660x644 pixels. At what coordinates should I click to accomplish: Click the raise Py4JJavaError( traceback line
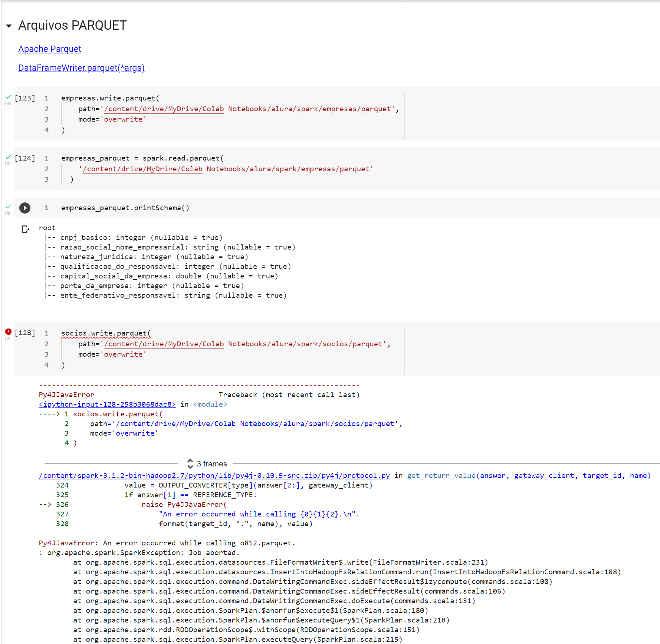tap(184, 505)
